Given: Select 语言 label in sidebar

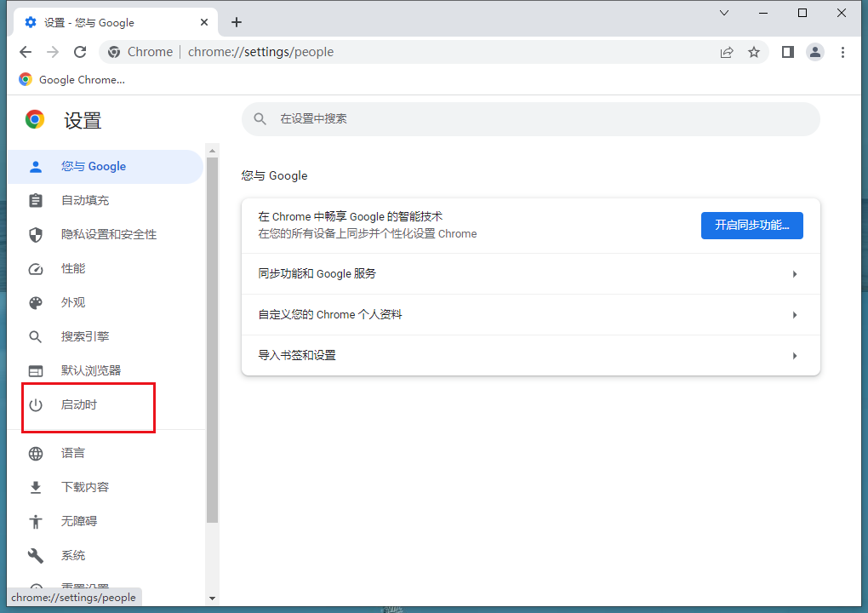Looking at the screenshot, I should point(73,453).
